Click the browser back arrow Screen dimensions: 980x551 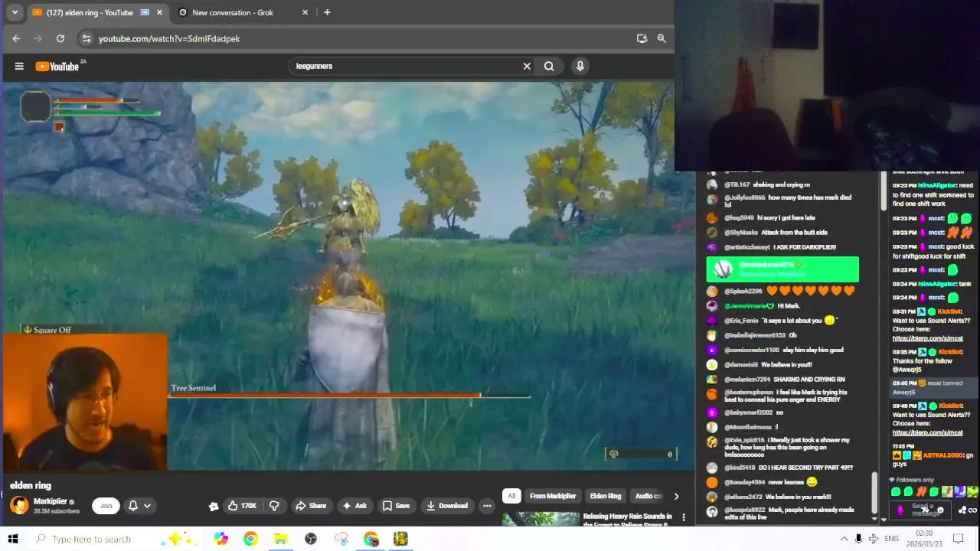16,38
